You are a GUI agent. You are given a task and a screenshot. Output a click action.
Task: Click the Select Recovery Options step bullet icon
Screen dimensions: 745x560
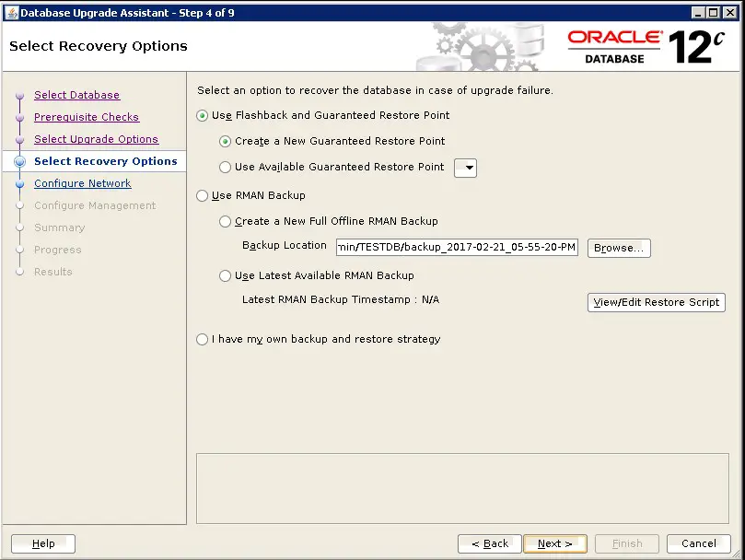(x=19, y=161)
